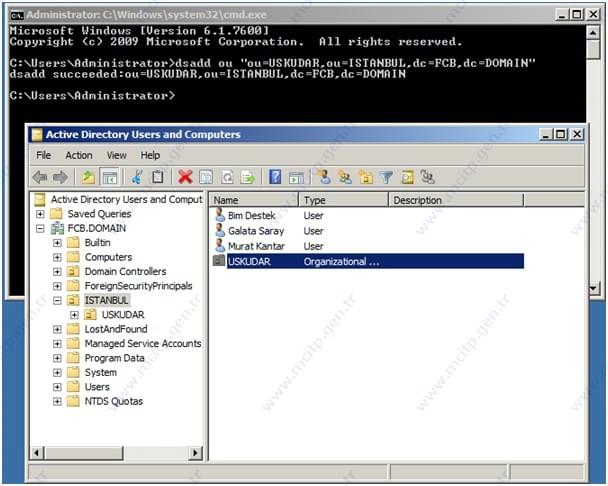Maximize the Active Directory Users and Computers window
The width and height of the screenshot is (608, 486).
tap(561, 134)
